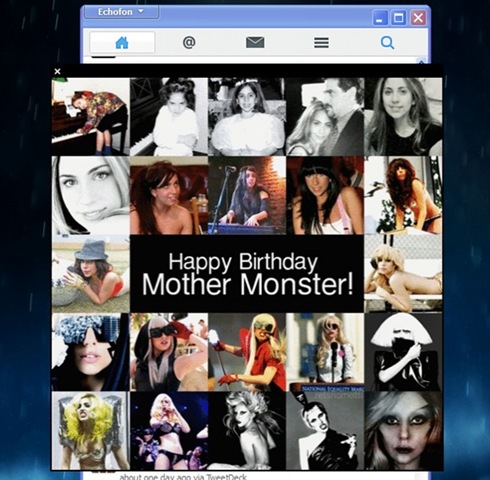Screen dimensions: 490x480
Task: Open the Direct Messages envelope tab
Action: tap(255, 42)
